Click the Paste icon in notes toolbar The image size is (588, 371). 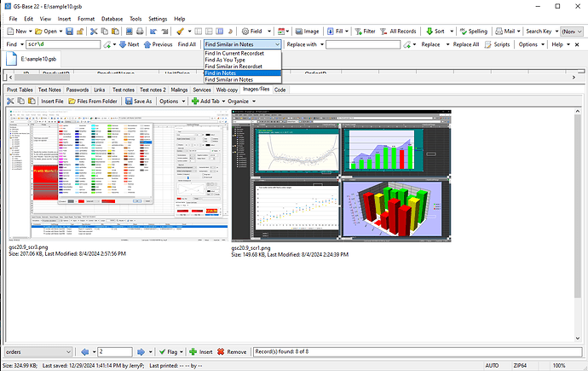[x=32, y=101]
